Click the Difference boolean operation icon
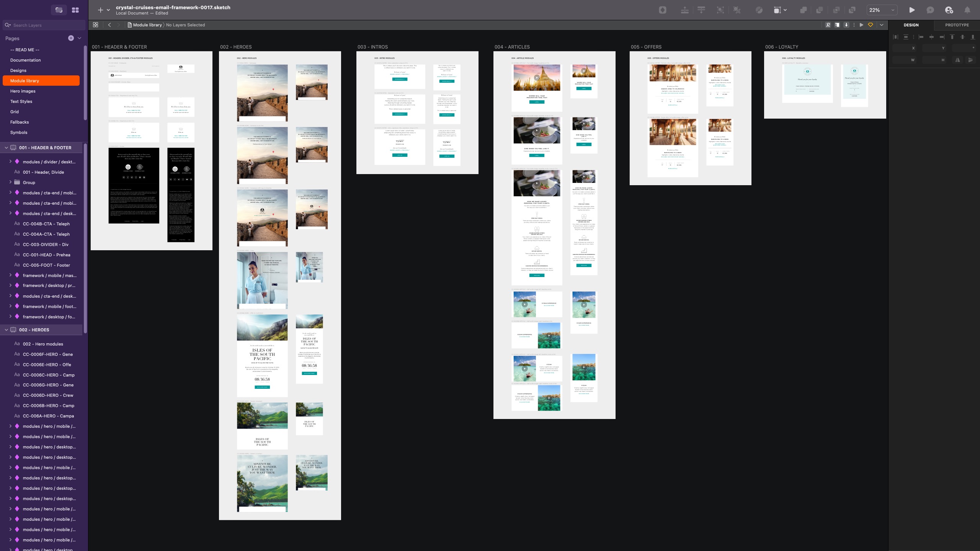Image resolution: width=980 pixels, height=551 pixels. click(x=852, y=10)
